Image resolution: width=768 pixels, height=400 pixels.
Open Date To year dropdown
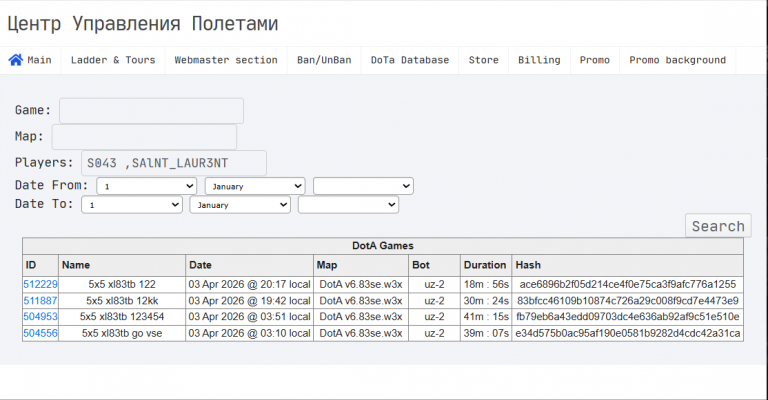click(348, 205)
